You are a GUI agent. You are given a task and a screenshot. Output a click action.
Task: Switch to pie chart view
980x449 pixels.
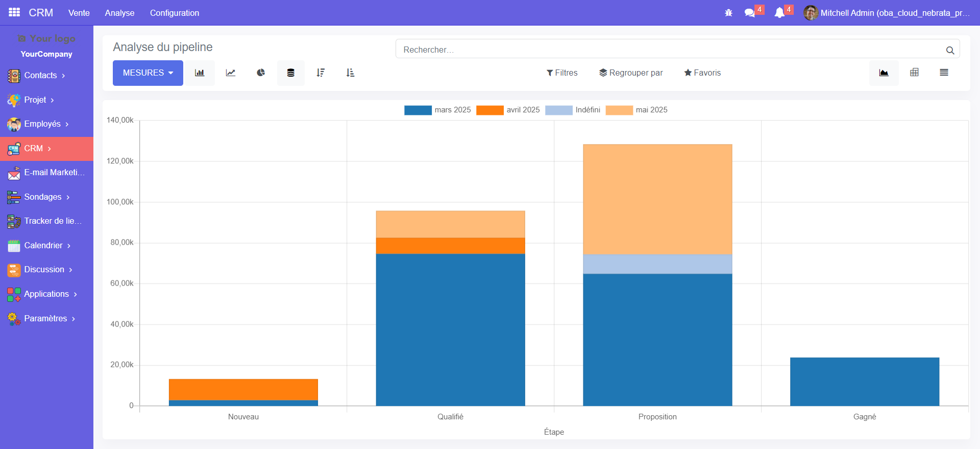click(261, 73)
